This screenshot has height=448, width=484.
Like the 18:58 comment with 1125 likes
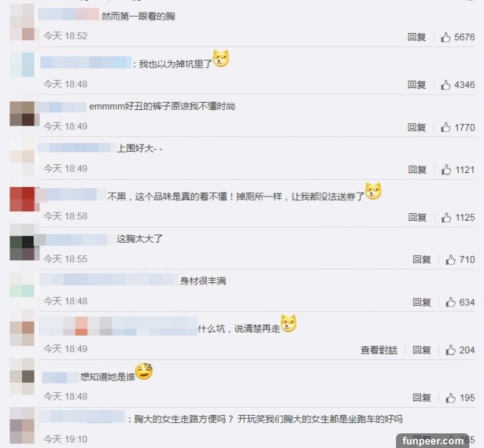[446, 217]
